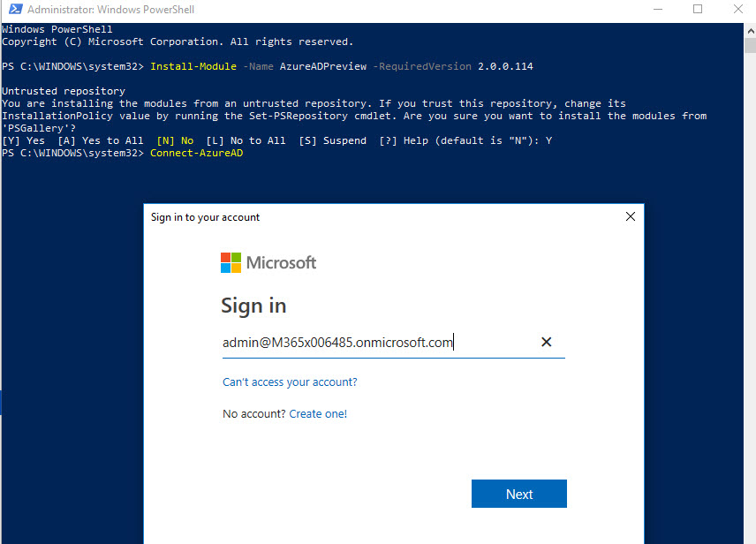Maximize the PowerShell window
Screen dimensions: 756x544
698,10
